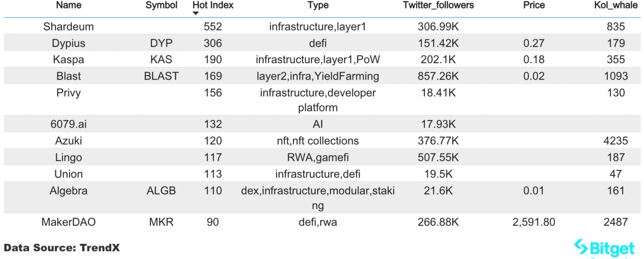Click the 0.18 price cell

coord(534,60)
